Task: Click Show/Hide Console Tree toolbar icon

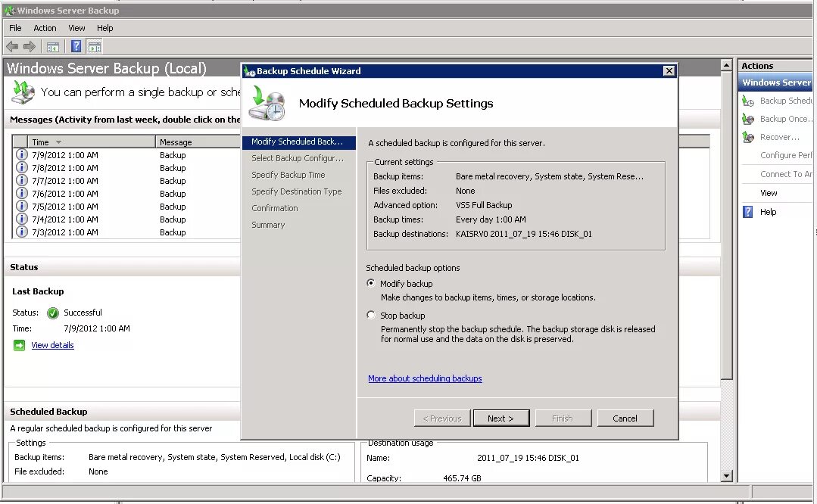Action: tap(53, 47)
